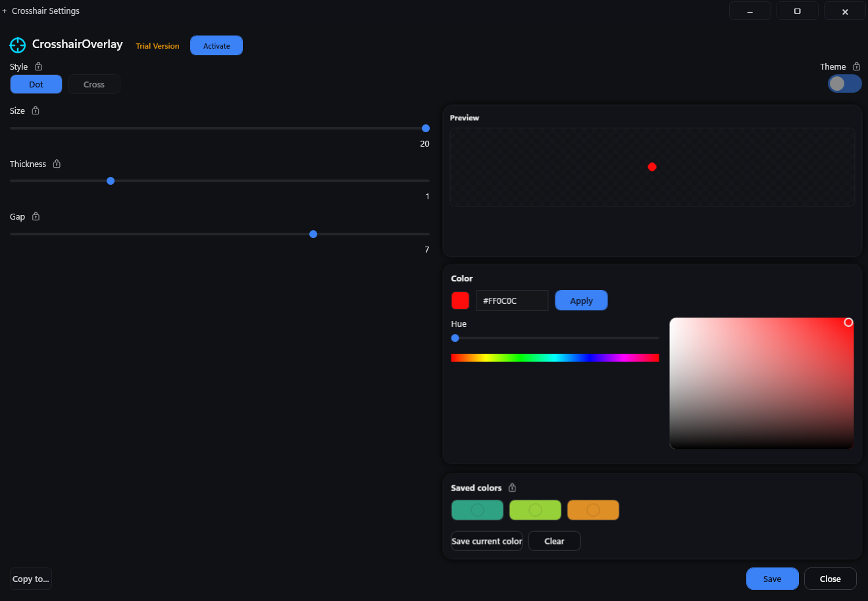Click the plus icon in the title bar
This screenshot has height=601, width=868.
coord(6,11)
